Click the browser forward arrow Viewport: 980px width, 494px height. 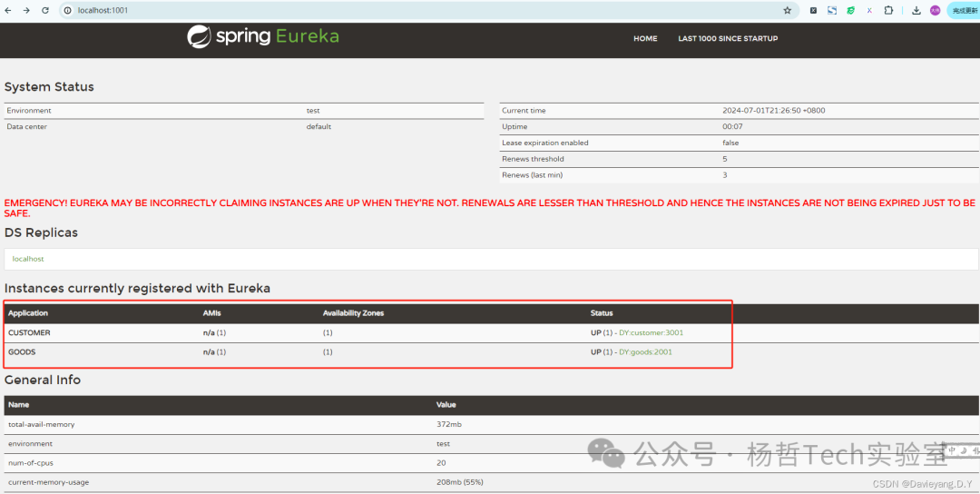tap(26, 11)
